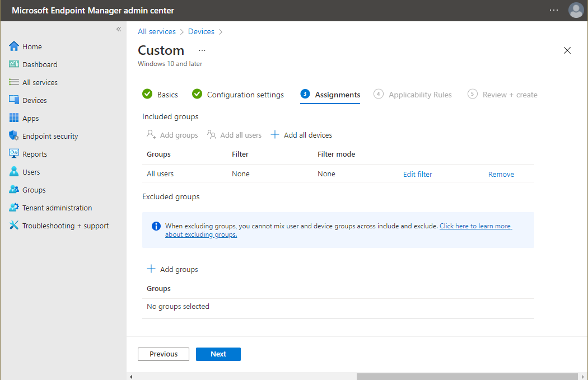Collapse the left navigation pane
This screenshot has height=380, width=588.
tap(119, 29)
